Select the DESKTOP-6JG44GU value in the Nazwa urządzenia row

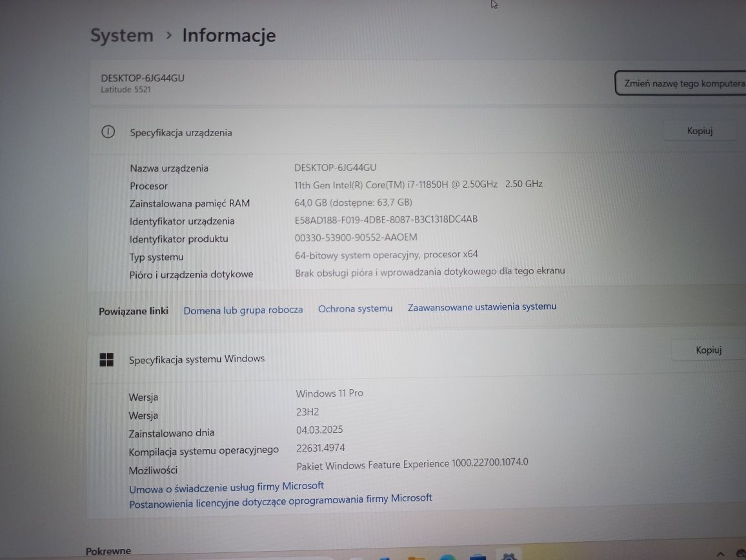pyautogui.click(x=335, y=168)
